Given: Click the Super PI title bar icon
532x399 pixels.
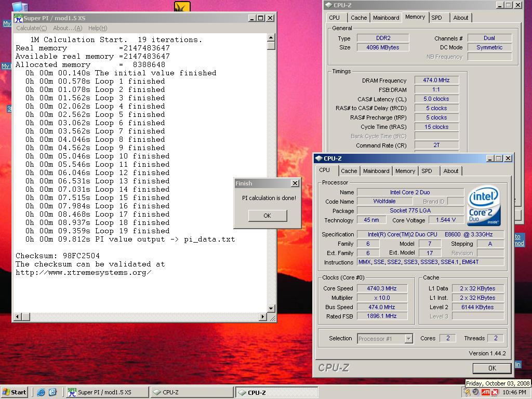Looking at the screenshot, I should (x=18, y=18).
